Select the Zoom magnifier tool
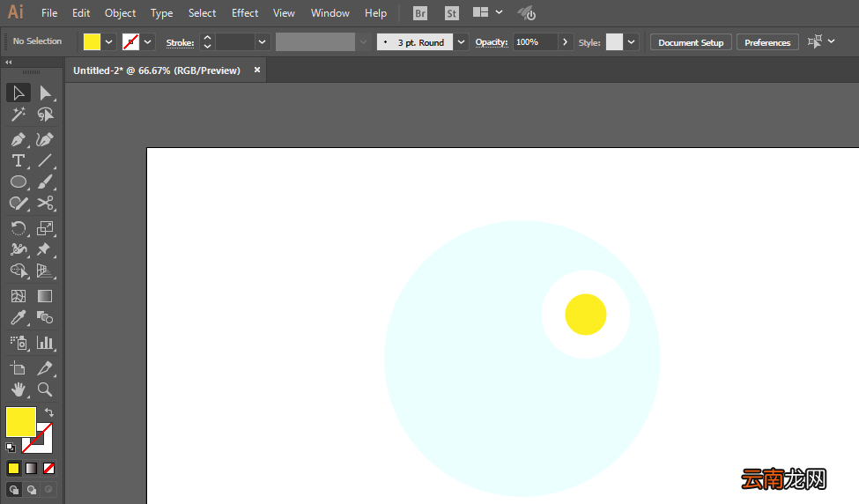Screen dimensions: 859x504 click(x=45, y=389)
